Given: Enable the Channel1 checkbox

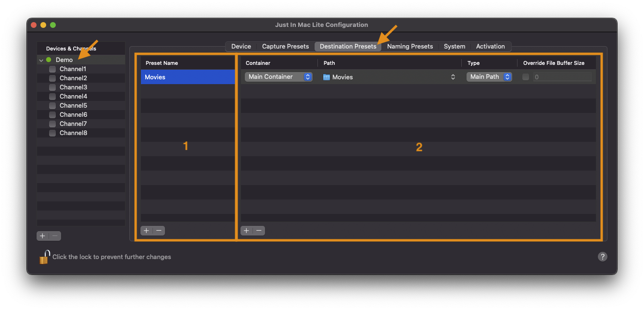Looking at the screenshot, I should tap(52, 69).
